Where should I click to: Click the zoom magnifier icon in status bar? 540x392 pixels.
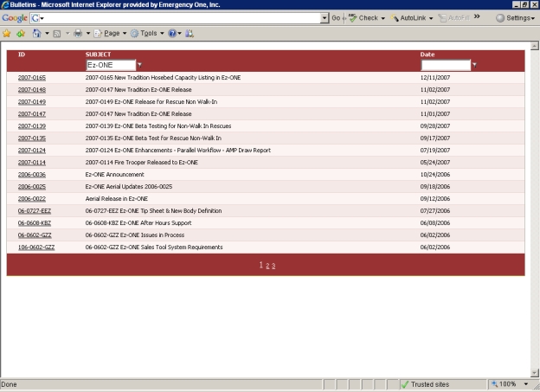[494, 384]
